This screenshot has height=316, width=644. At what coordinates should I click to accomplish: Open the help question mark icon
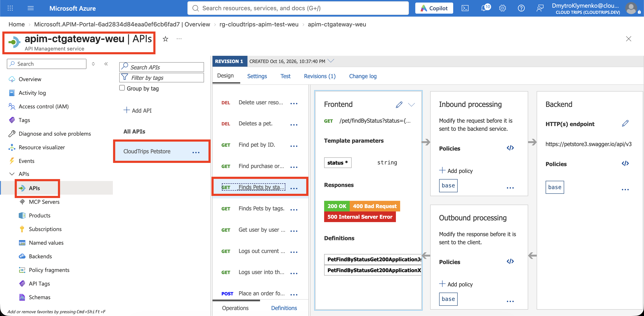pyautogui.click(x=521, y=8)
